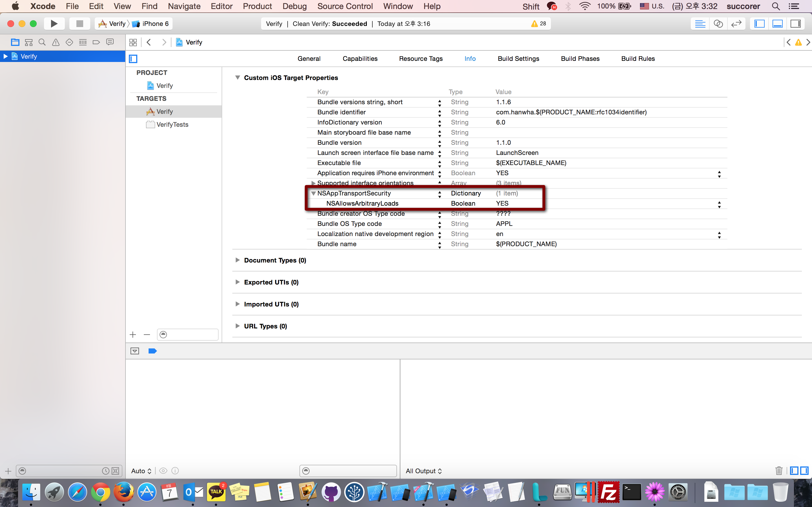The image size is (812, 507).
Task: Show the Assistant editor
Action: tap(718, 23)
